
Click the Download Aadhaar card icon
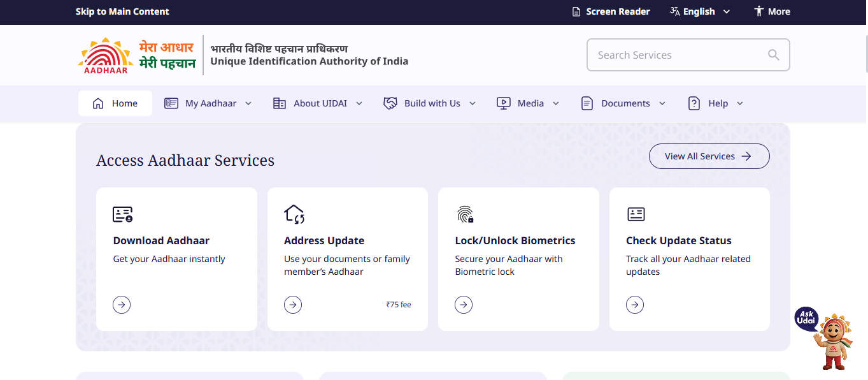pos(123,214)
